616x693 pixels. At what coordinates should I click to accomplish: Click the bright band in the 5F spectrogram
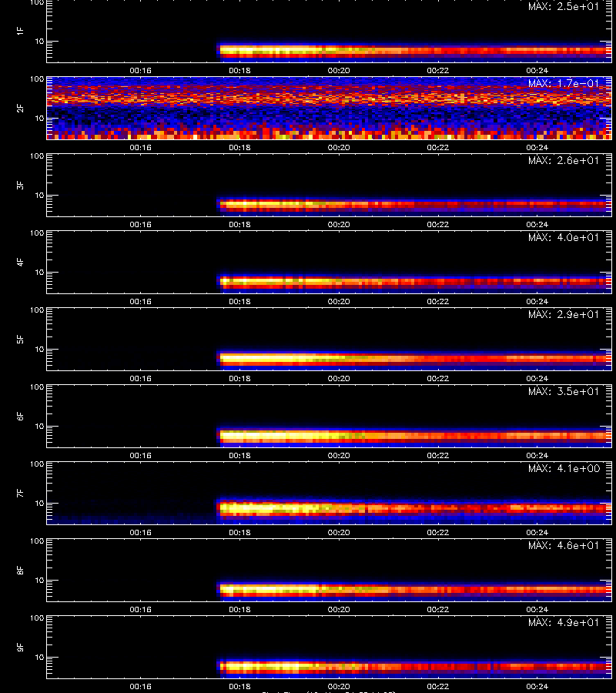click(x=416, y=358)
